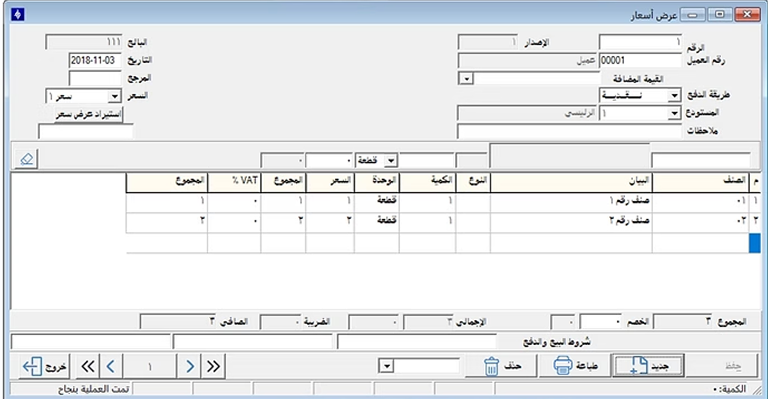Open طريقة الدفع payment method dropdown
Image resolution: width=768 pixels, height=399 pixels.
(674, 95)
